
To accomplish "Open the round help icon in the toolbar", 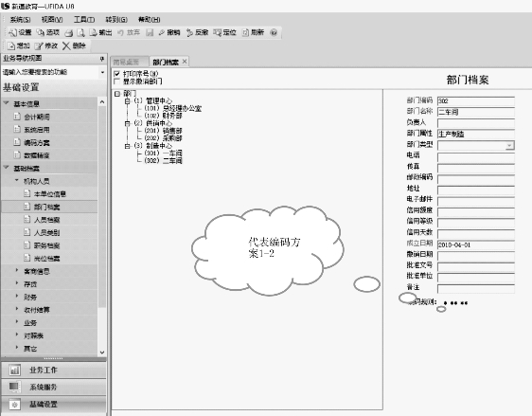I will [x=274, y=32].
